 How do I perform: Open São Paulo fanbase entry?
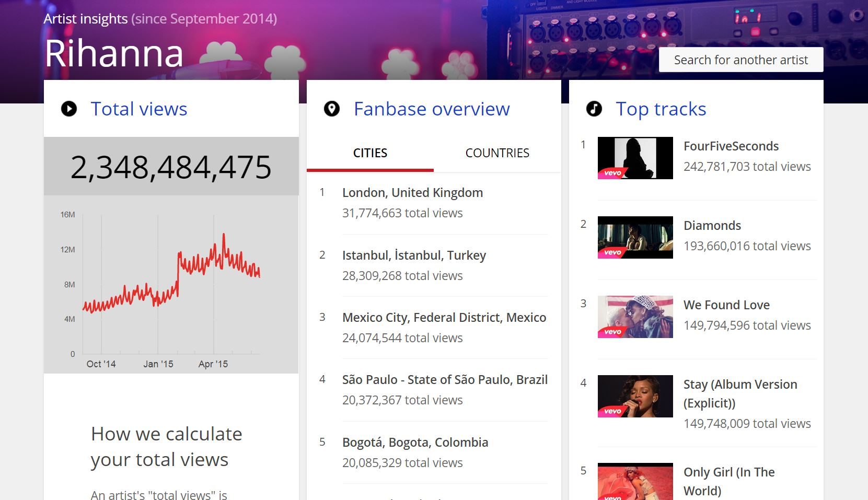(x=444, y=379)
